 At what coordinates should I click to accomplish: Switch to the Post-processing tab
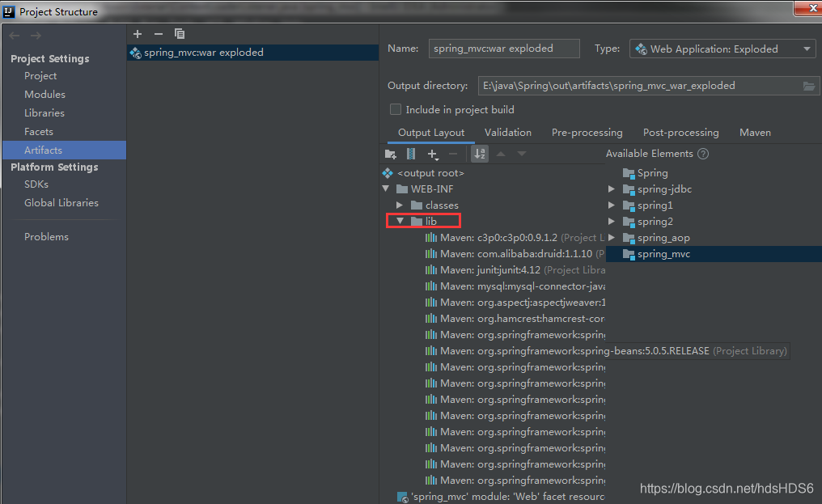pos(680,132)
